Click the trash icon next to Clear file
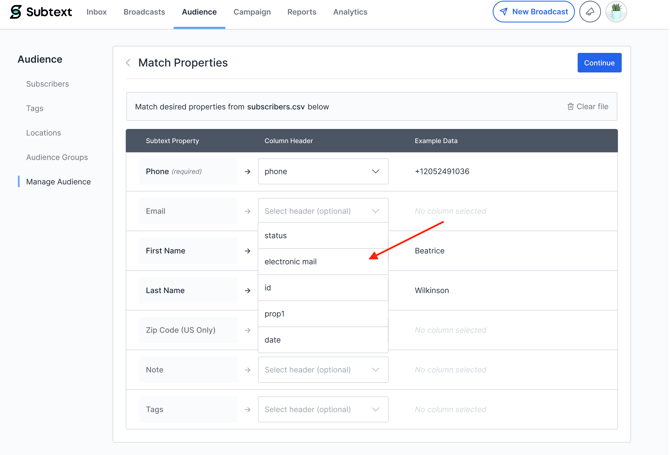The image size is (670, 455). click(571, 107)
